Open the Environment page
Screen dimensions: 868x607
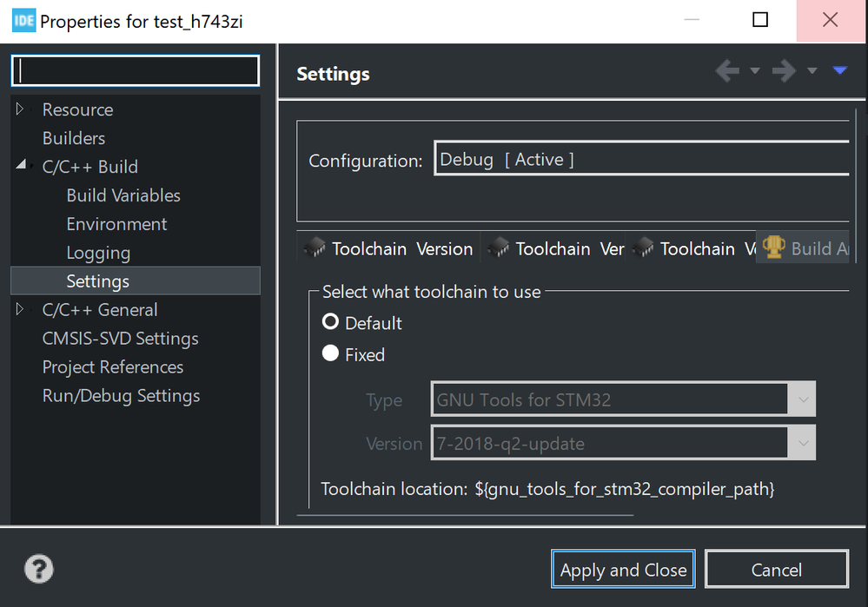[116, 224]
